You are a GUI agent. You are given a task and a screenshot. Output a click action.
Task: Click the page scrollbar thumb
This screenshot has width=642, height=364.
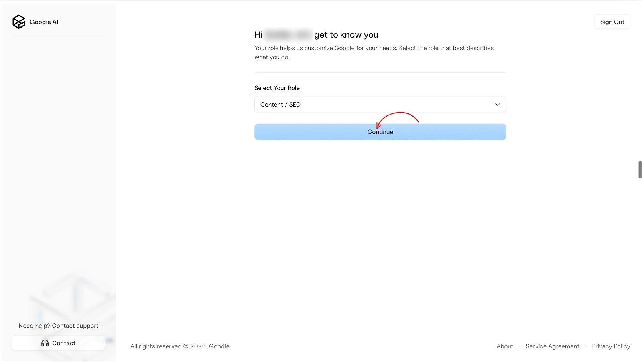point(640,170)
